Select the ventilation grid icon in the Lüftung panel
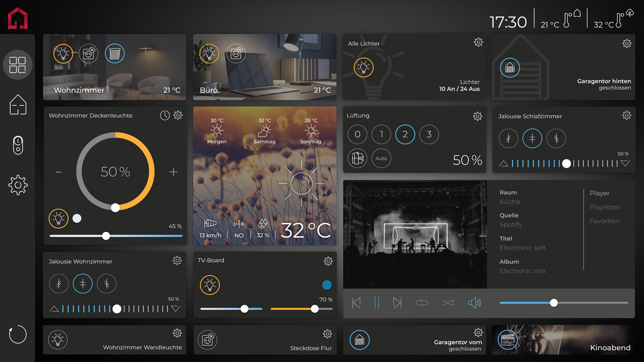 coord(357,158)
